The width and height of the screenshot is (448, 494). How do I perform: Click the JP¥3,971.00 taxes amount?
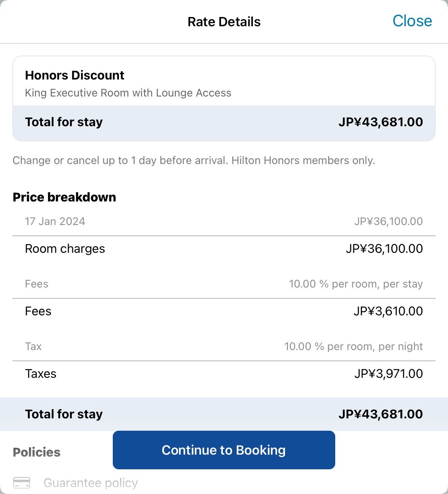coord(389,374)
